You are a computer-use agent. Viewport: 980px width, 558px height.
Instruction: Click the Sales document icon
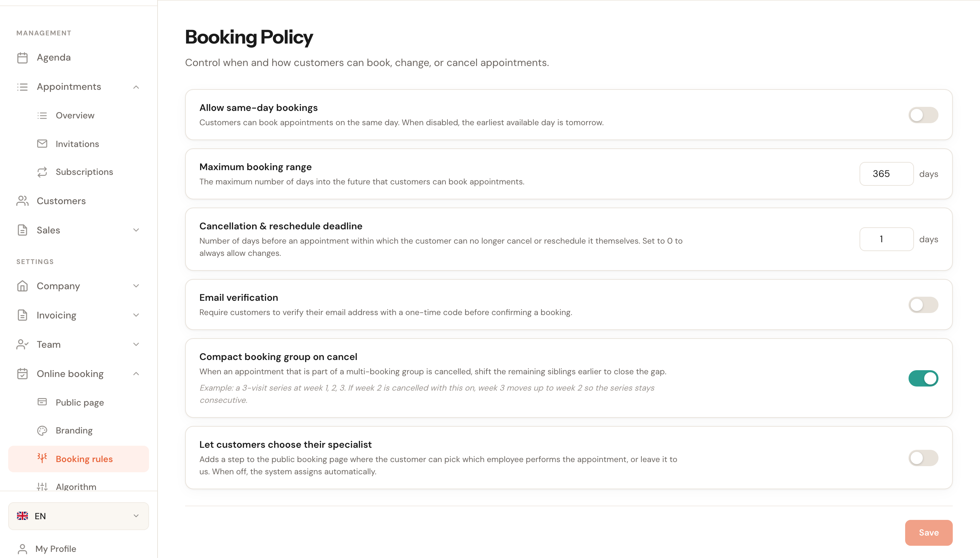(22, 230)
